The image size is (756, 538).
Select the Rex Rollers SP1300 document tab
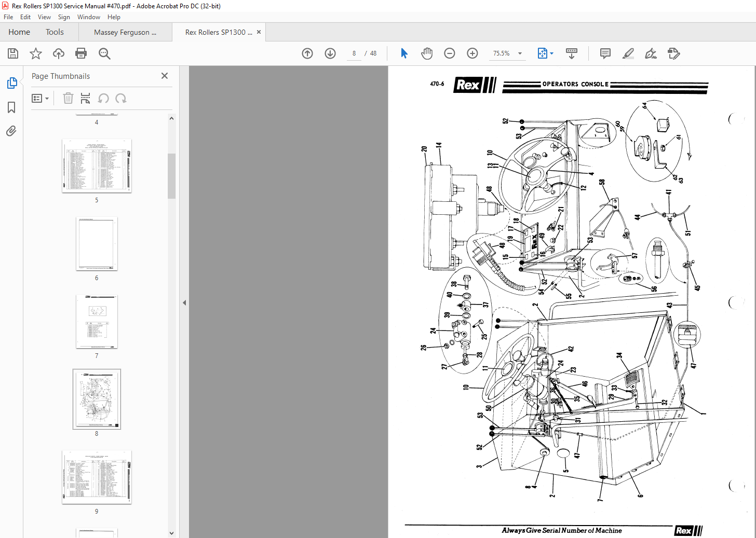pos(219,32)
